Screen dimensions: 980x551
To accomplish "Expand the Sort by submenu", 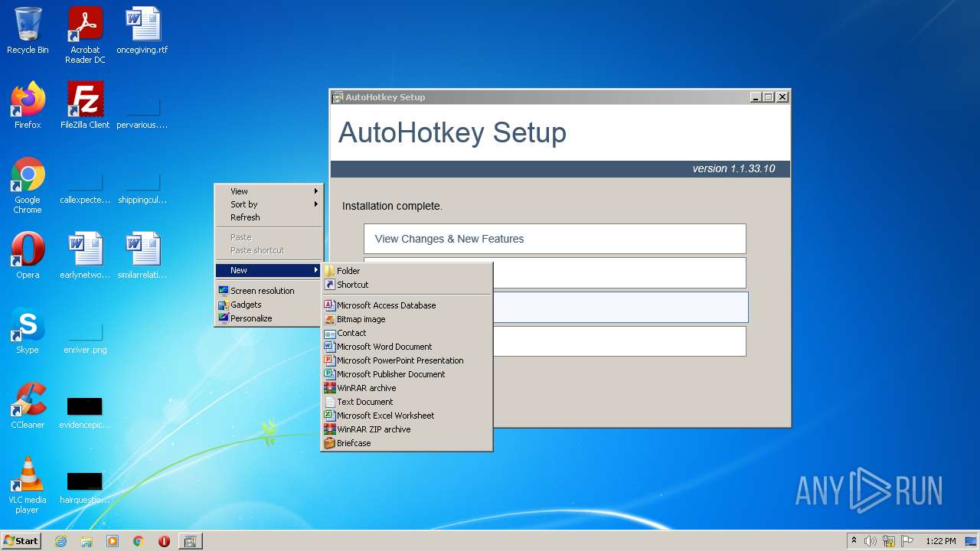I will click(269, 204).
